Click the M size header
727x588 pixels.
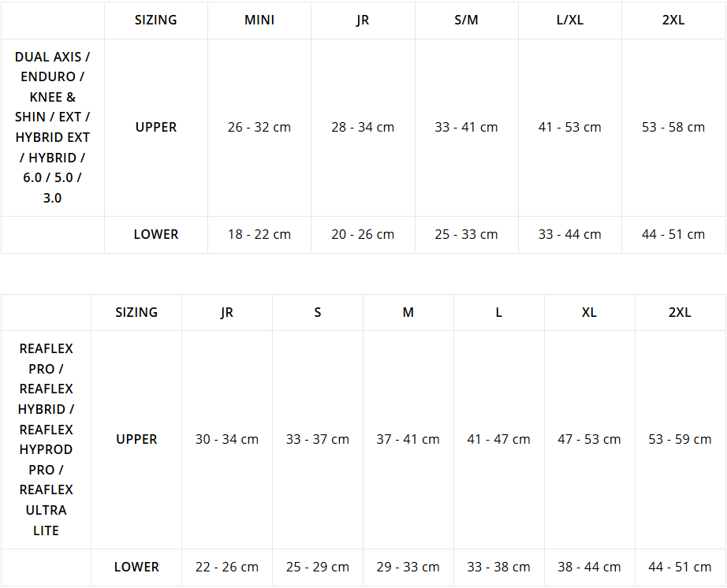click(408, 312)
